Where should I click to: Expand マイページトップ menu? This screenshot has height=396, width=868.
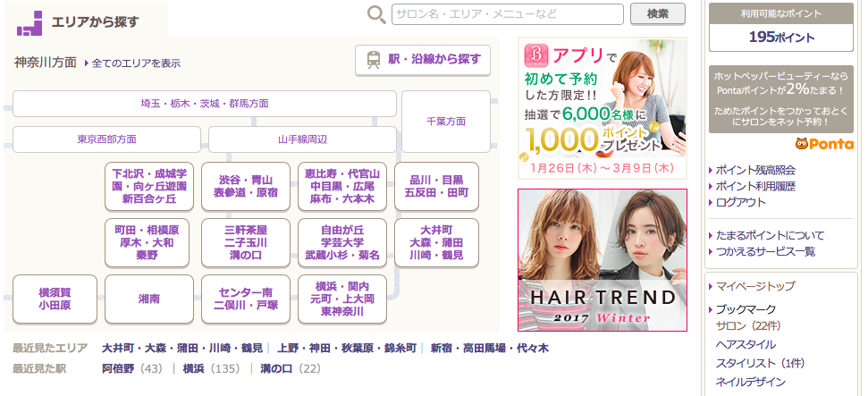[x=755, y=286]
